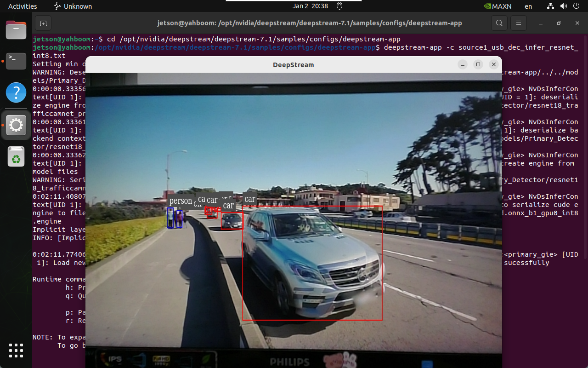Open Settings gear in the dock
The width and height of the screenshot is (588, 368).
click(16, 125)
